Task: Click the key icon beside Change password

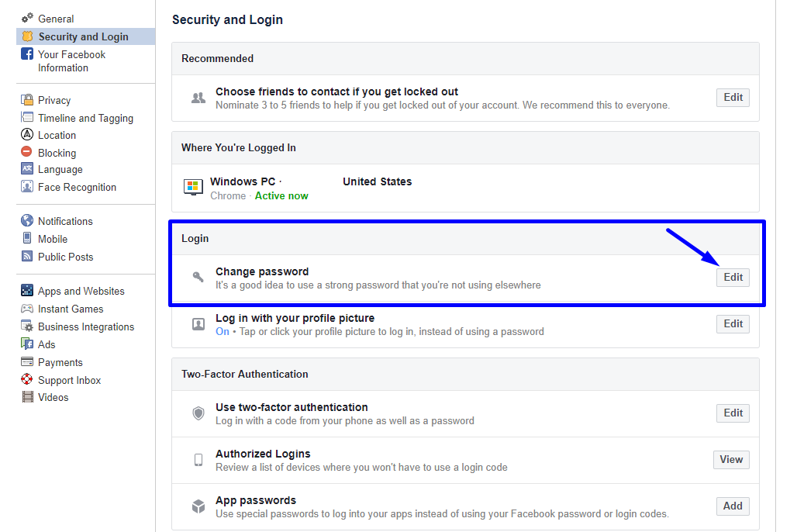Action: (x=198, y=278)
